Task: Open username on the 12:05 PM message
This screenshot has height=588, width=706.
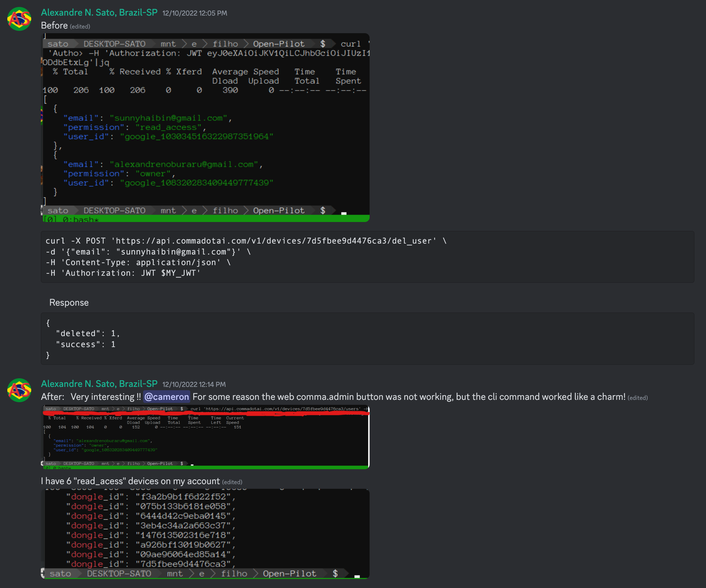Action: pos(99,12)
